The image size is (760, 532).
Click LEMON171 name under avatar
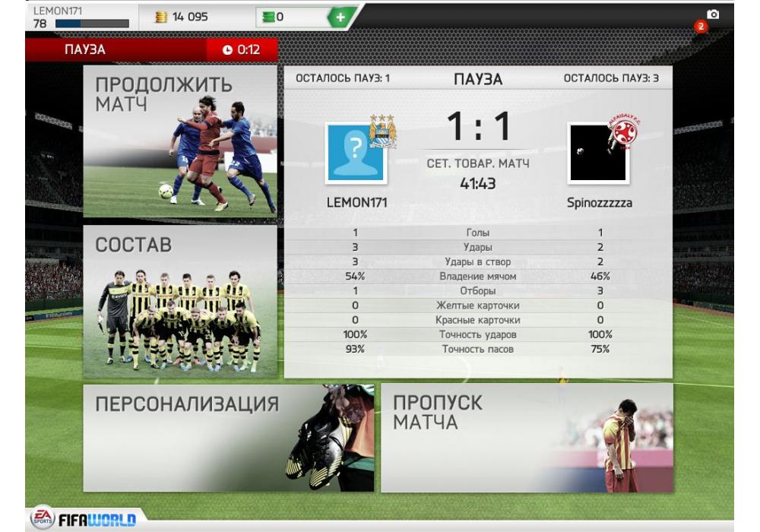pos(356,202)
